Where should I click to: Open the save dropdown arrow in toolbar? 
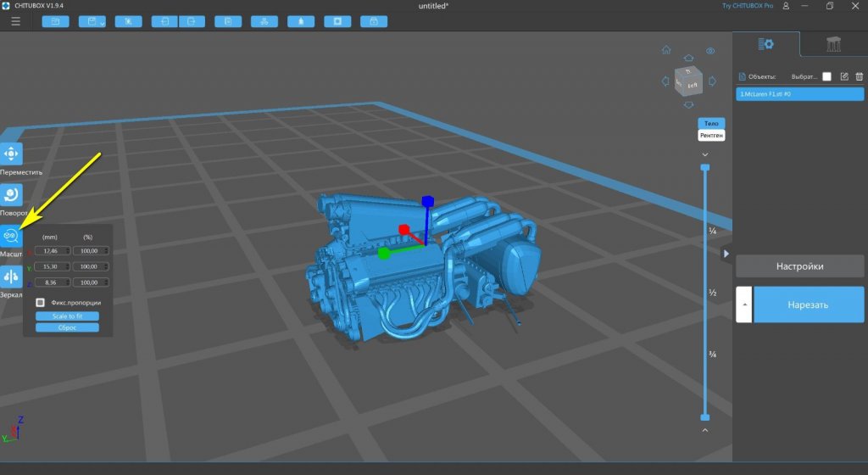coord(102,23)
